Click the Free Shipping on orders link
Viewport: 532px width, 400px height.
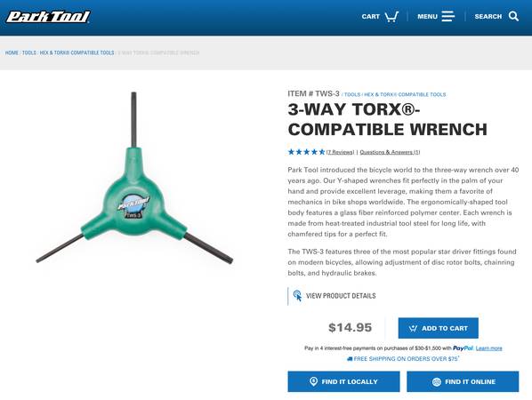click(403, 358)
